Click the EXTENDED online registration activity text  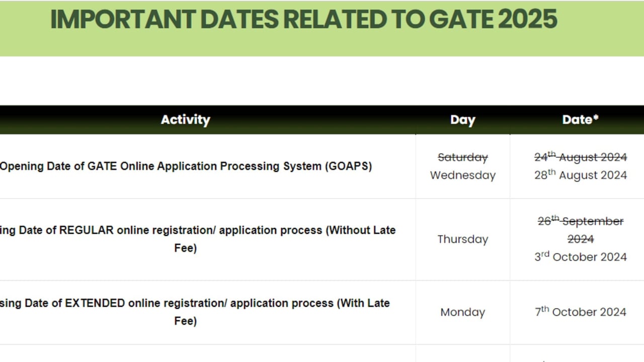195,312
